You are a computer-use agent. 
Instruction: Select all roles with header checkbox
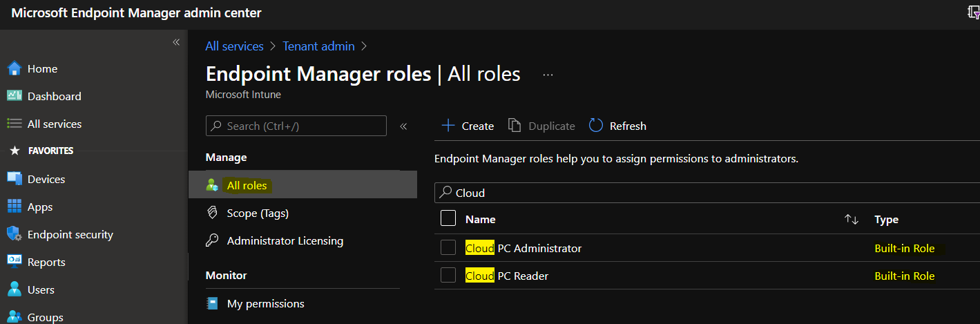coord(448,219)
